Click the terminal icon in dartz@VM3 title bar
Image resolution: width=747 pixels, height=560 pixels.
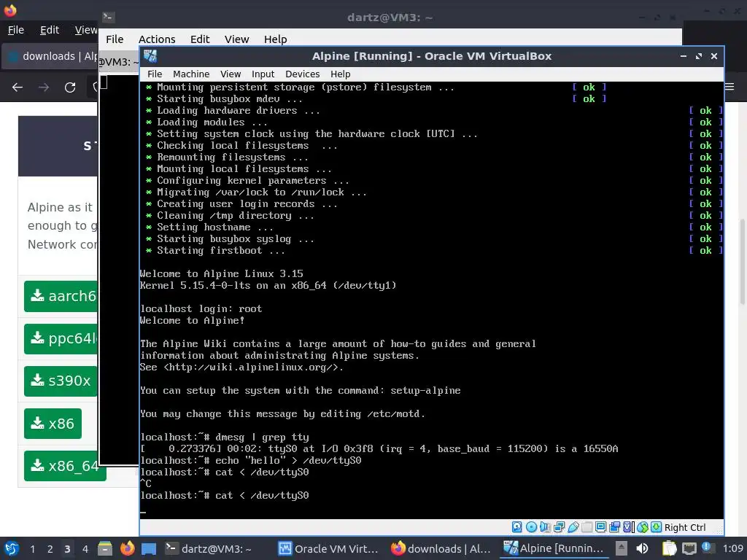tap(108, 17)
